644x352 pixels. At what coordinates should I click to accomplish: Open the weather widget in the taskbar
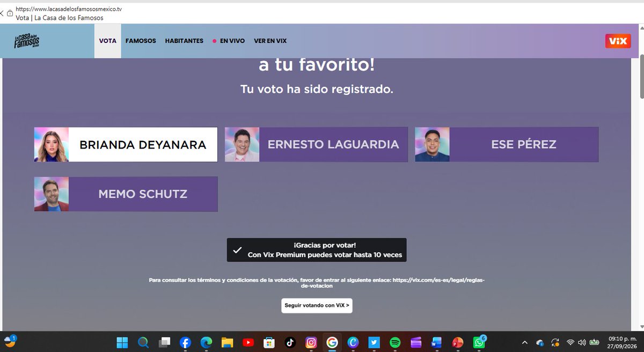(x=10, y=342)
